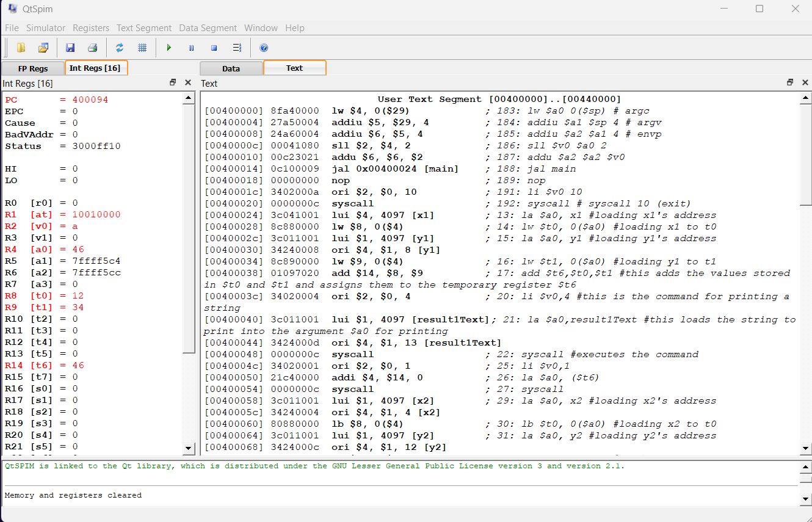Switch to the FP Regs tab
The width and height of the screenshot is (812, 522).
coord(33,68)
